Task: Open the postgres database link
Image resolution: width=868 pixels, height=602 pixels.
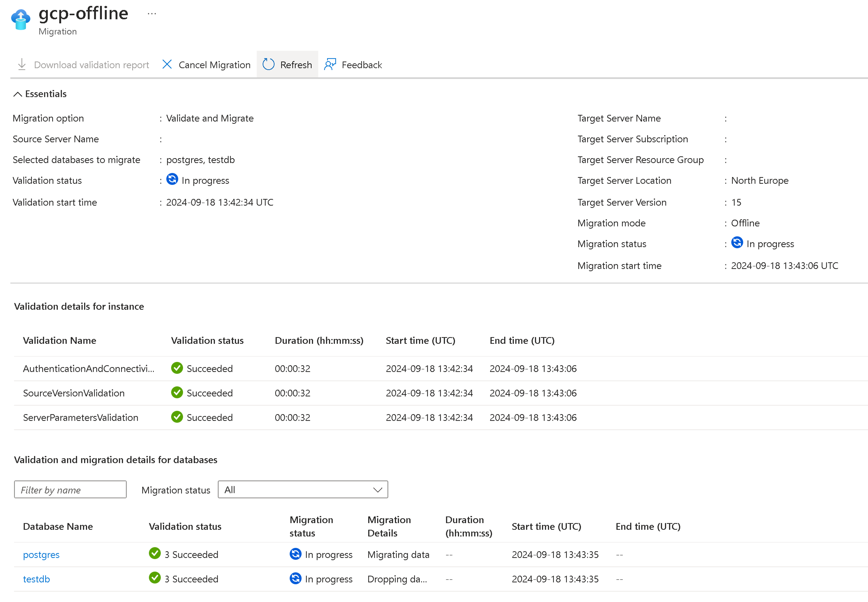Action: pyautogui.click(x=41, y=555)
